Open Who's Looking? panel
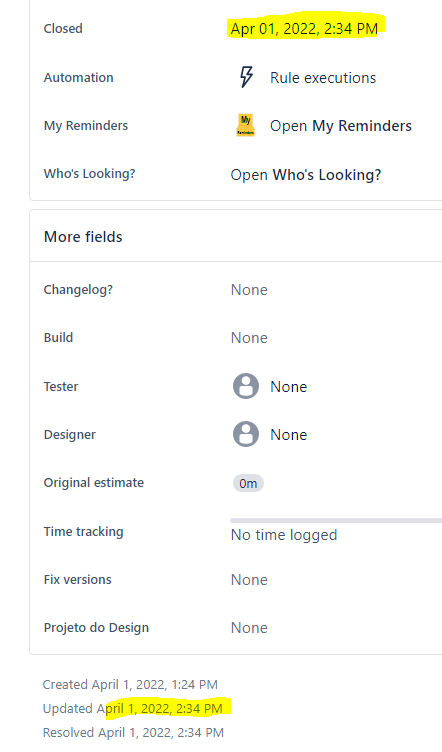This screenshot has height=752, width=442. point(306,175)
